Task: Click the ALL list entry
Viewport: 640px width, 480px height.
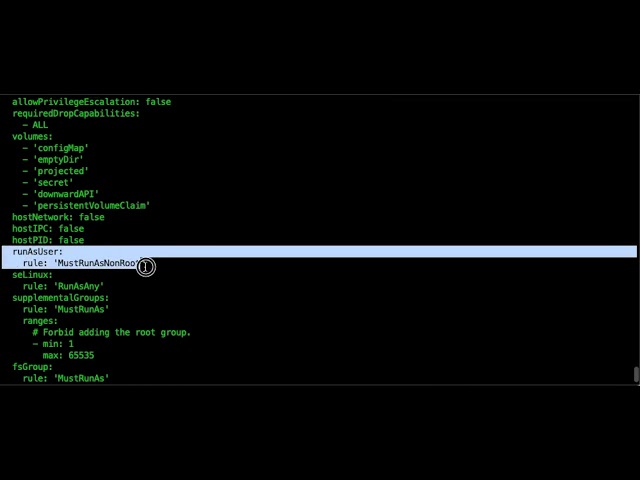Action: pos(40,125)
